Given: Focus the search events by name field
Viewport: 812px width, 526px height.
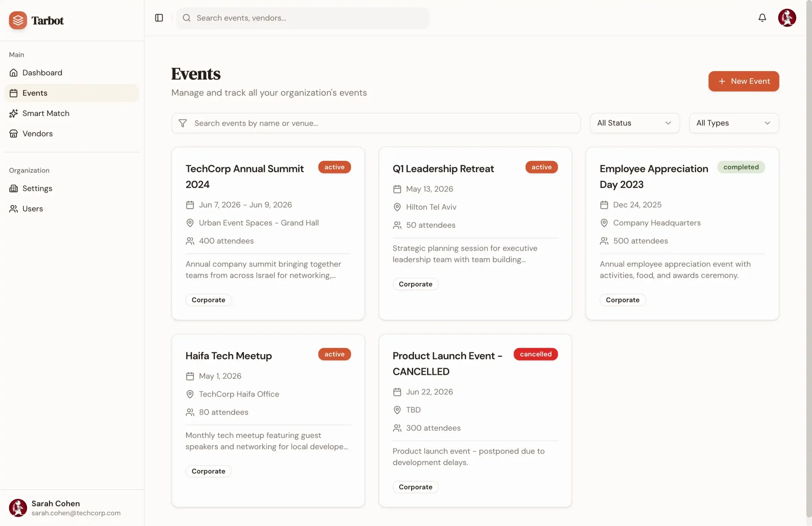Looking at the screenshot, I should click(381, 123).
